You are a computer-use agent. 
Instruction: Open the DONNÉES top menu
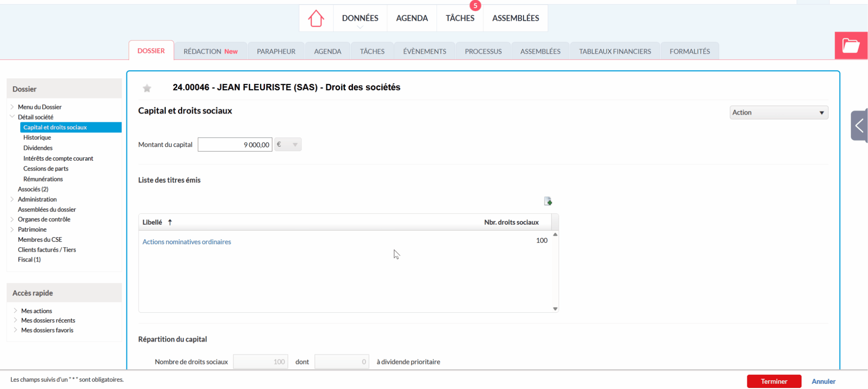click(360, 18)
